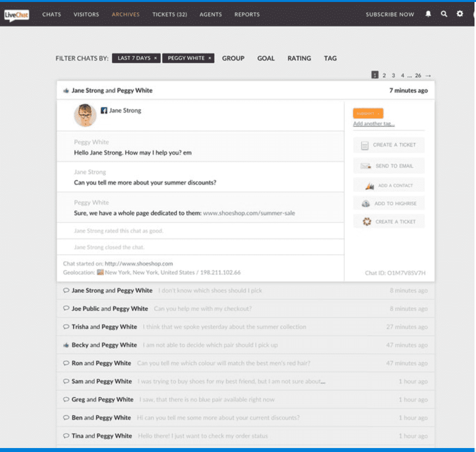Expand the Tag filter options
Screen dimensions: 476x452
[330, 58]
